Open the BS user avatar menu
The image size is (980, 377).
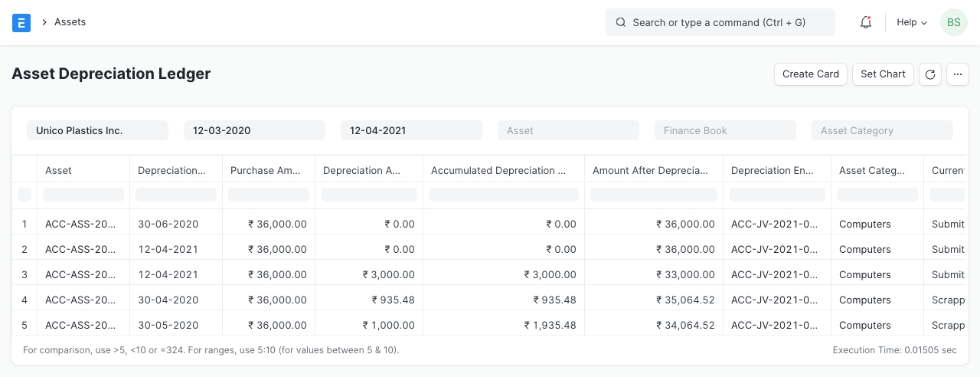[953, 23]
